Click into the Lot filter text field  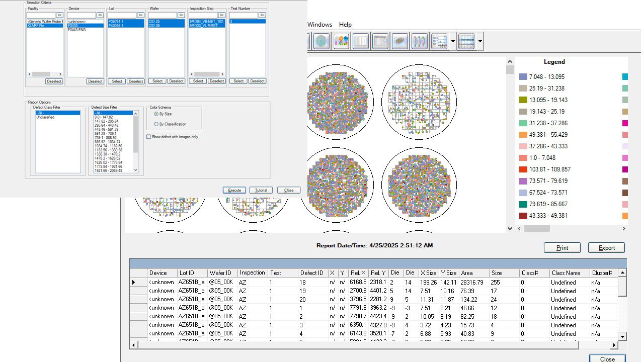click(x=121, y=15)
